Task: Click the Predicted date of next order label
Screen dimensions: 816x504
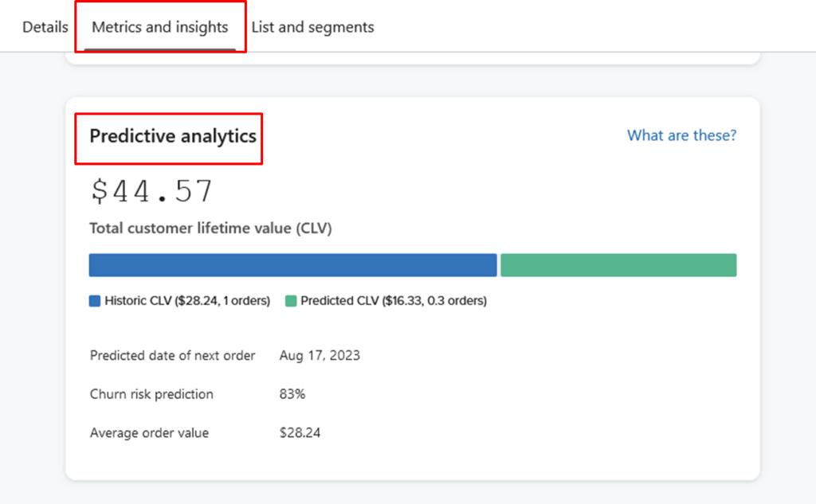Action: 172,355
